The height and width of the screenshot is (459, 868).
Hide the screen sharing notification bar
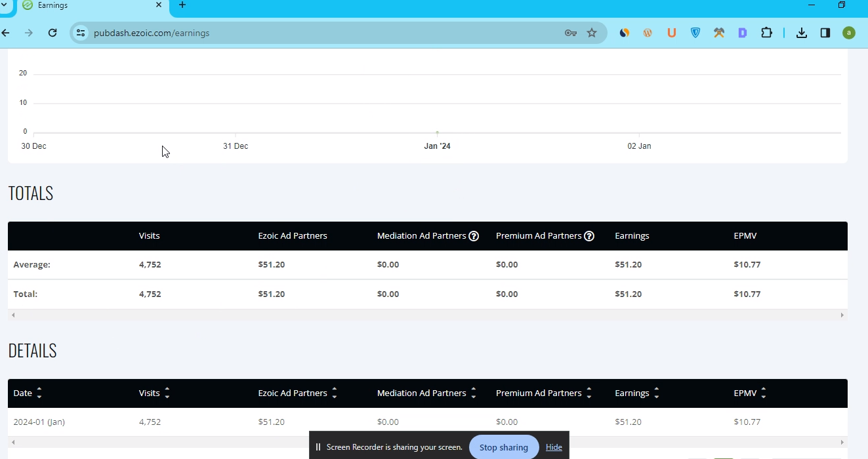click(x=554, y=447)
